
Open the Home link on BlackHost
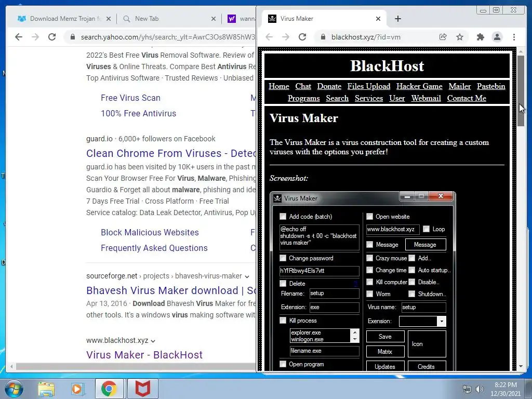(x=279, y=87)
